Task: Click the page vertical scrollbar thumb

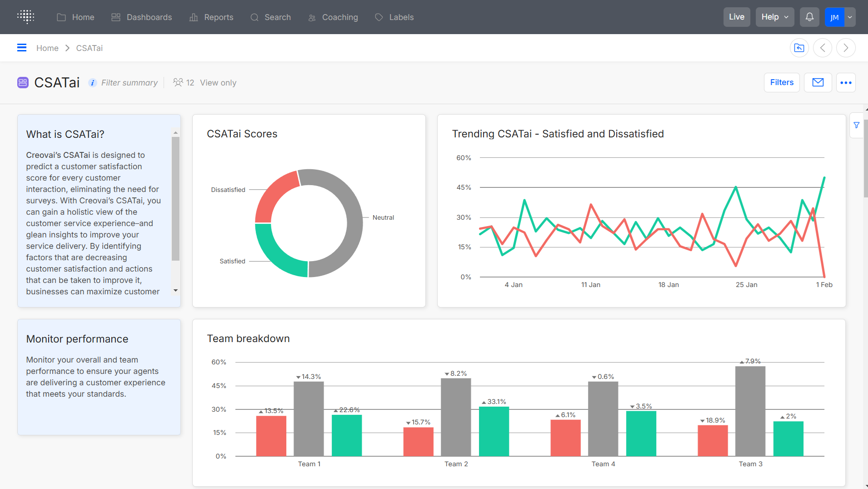Action: pyautogui.click(x=866, y=158)
